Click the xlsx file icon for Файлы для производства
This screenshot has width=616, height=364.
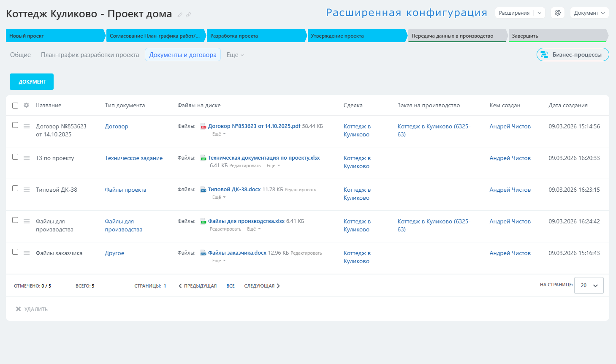coord(203,221)
